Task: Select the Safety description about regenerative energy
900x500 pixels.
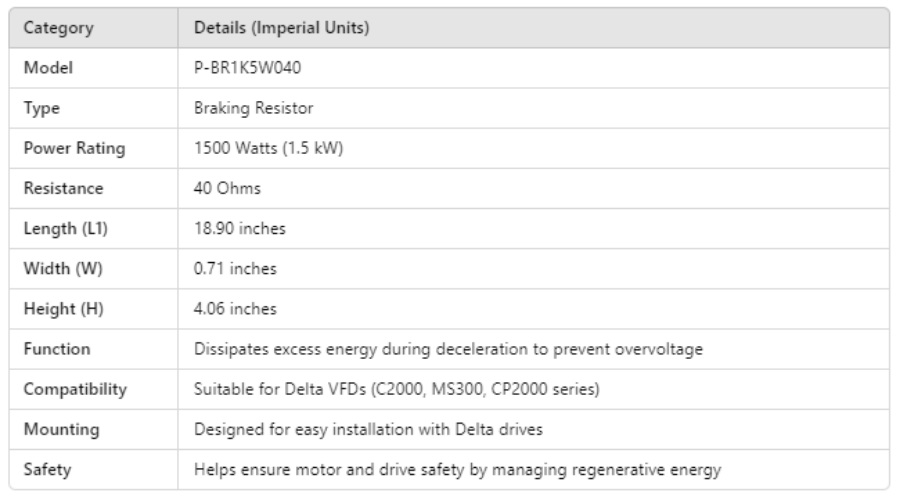Action: pos(456,469)
